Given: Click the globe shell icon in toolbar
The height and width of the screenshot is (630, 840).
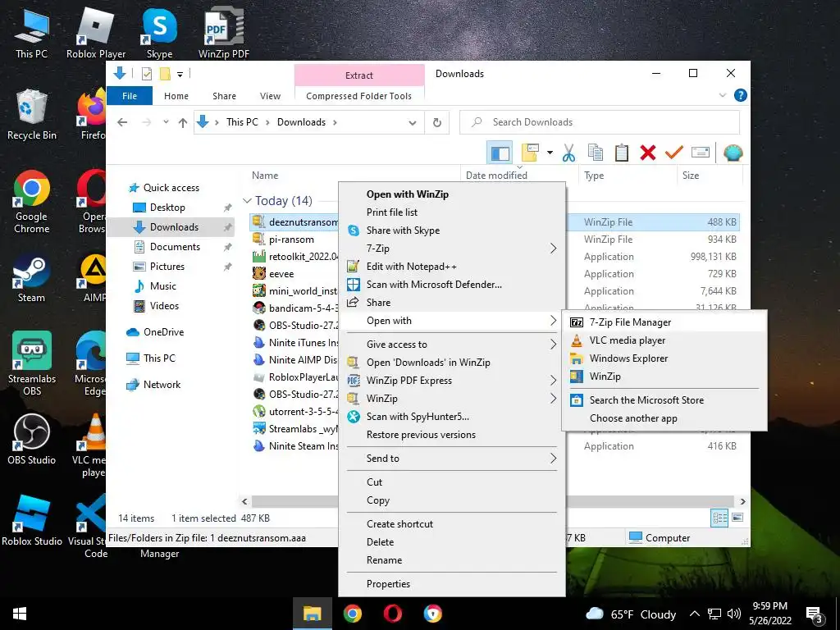Looking at the screenshot, I should (x=733, y=153).
